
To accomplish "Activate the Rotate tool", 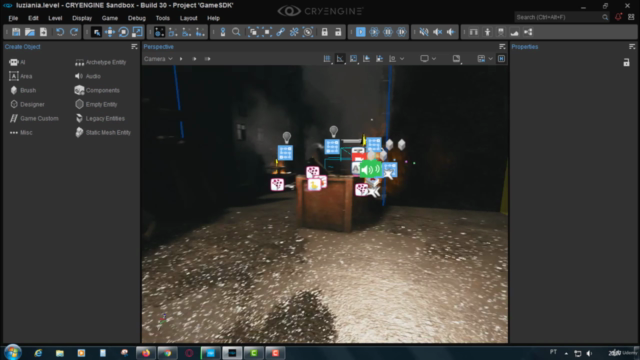I will 123,32.
